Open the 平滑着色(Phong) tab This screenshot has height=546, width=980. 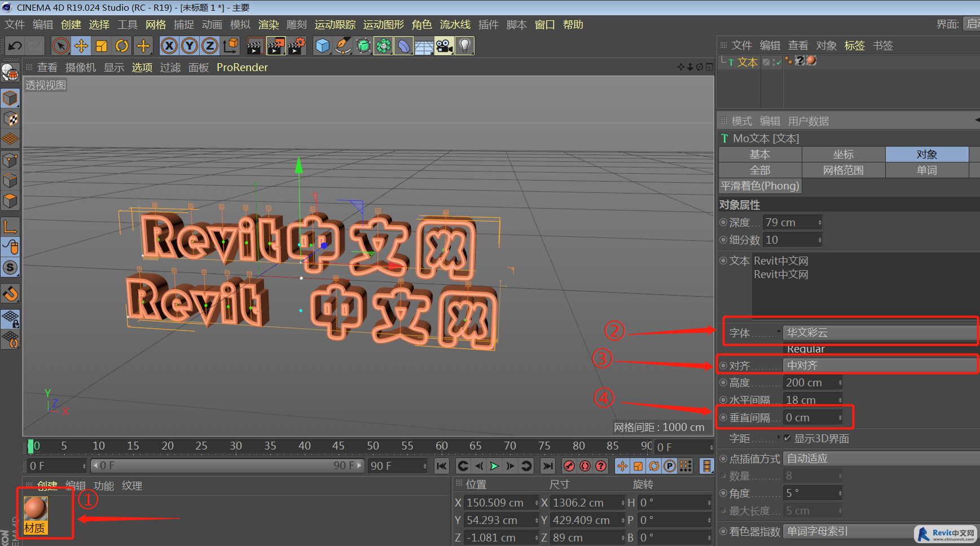point(760,186)
